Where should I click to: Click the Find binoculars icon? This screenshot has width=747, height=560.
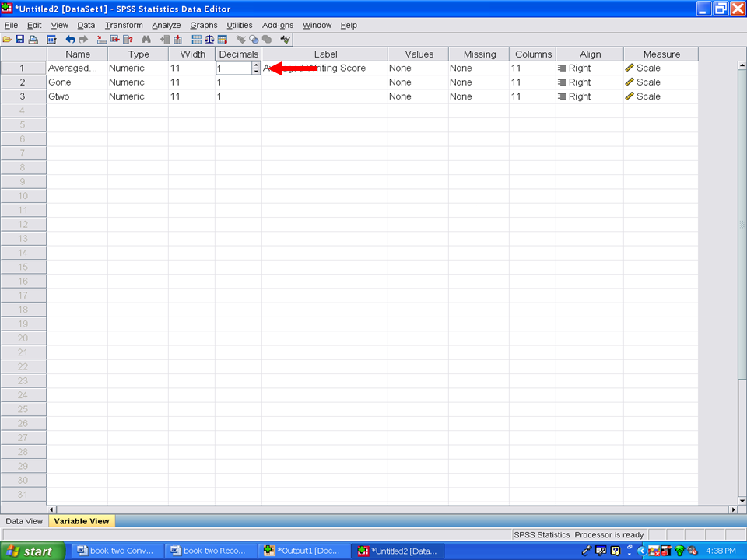tap(146, 39)
